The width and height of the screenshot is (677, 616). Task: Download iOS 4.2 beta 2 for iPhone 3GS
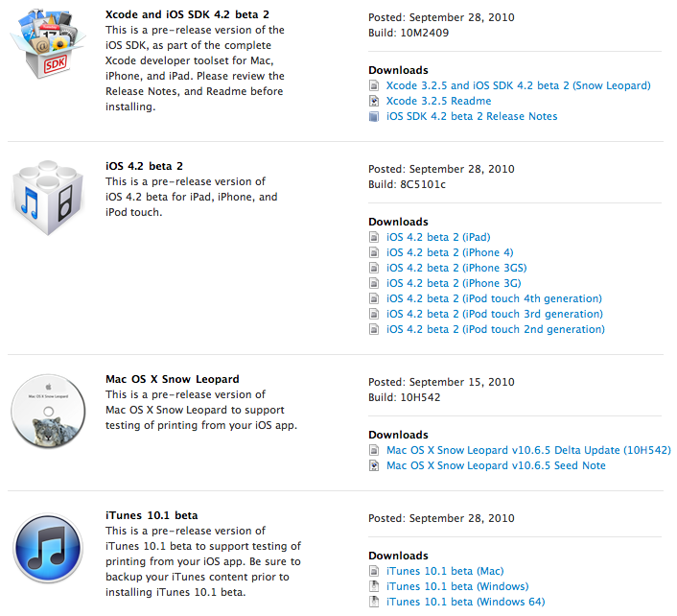(x=456, y=269)
